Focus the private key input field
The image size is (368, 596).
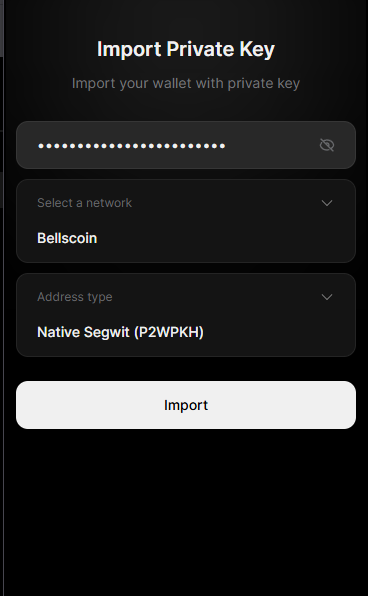point(186,145)
